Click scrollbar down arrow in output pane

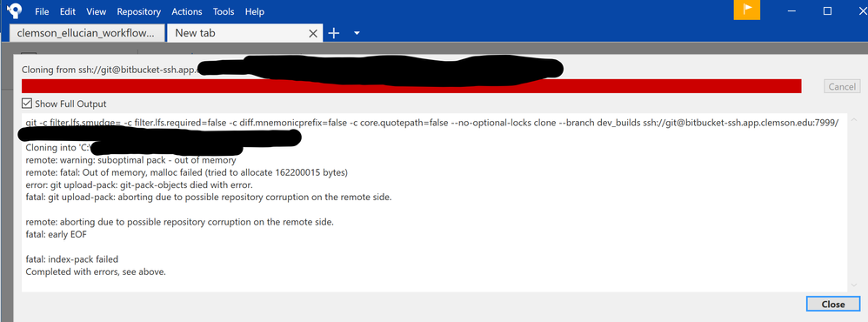tap(853, 285)
